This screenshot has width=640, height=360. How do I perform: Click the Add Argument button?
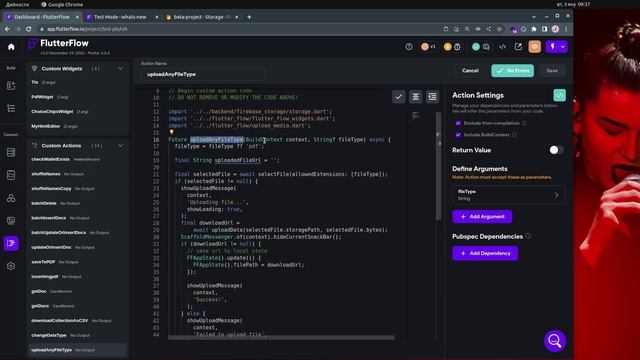482,217
